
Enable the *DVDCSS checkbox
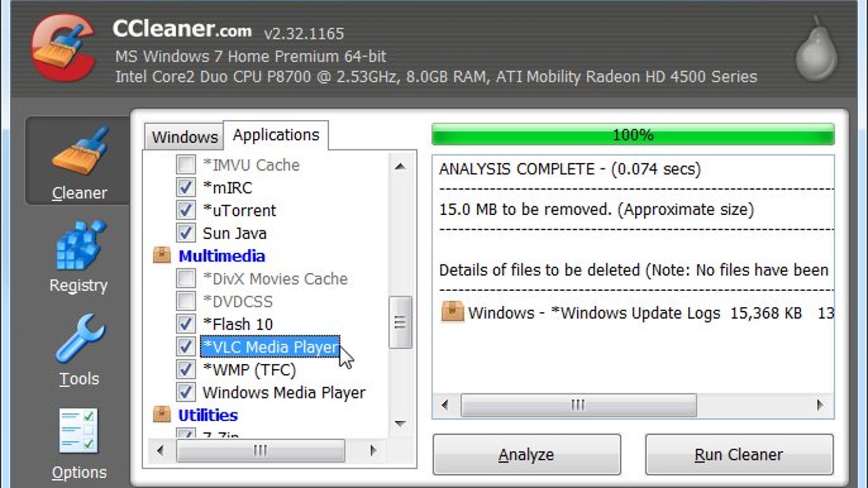pos(186,301)
